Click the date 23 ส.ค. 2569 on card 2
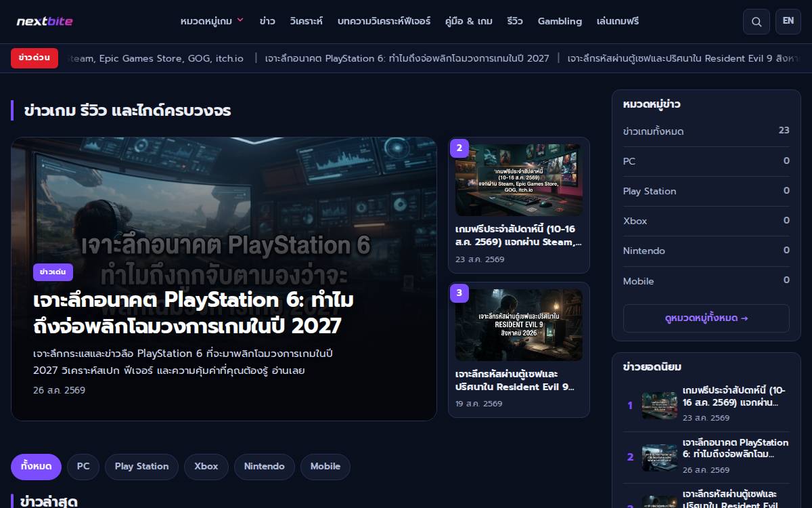The width and height of the screenshot is (812, 508). click(480, 259)
